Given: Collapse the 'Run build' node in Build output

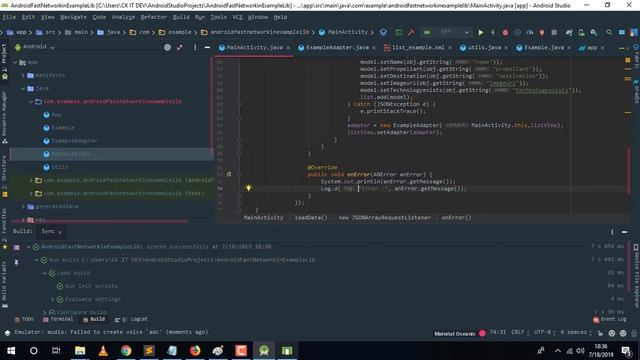Looking at the screenshot, I should pyautogui.click(x=36, y=260).
